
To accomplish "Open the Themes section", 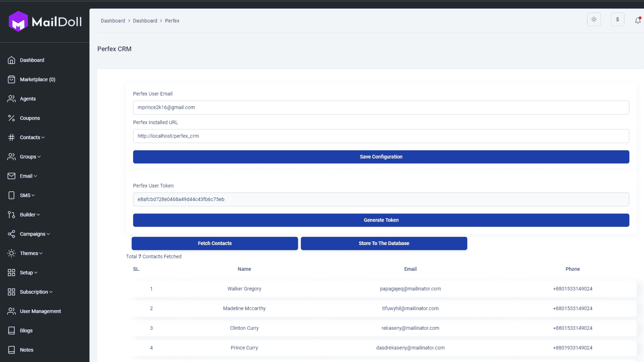I will [30, 253].
